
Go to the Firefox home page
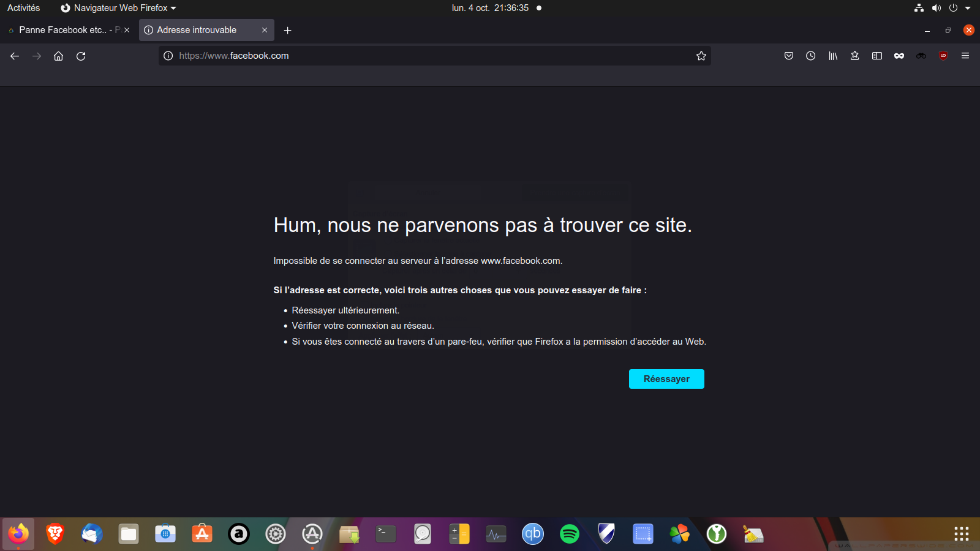pyautogui.click(x=59, y=56)
